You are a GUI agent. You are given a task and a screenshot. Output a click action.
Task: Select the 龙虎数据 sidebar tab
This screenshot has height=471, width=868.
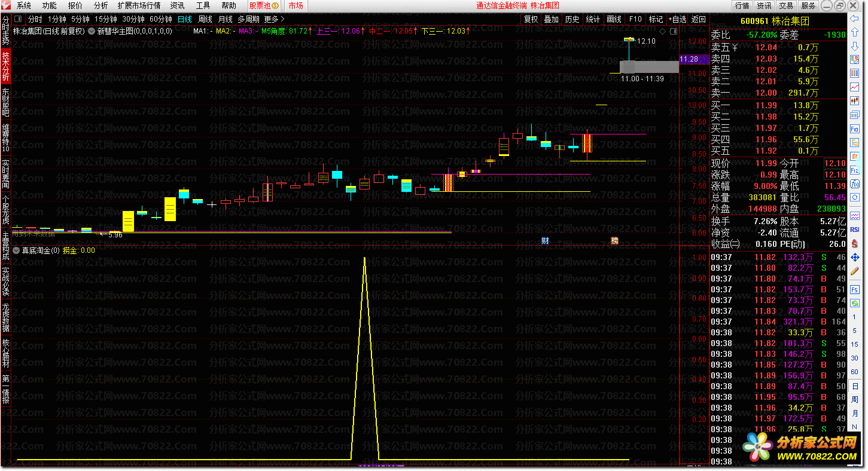click(x=5, y=317)
